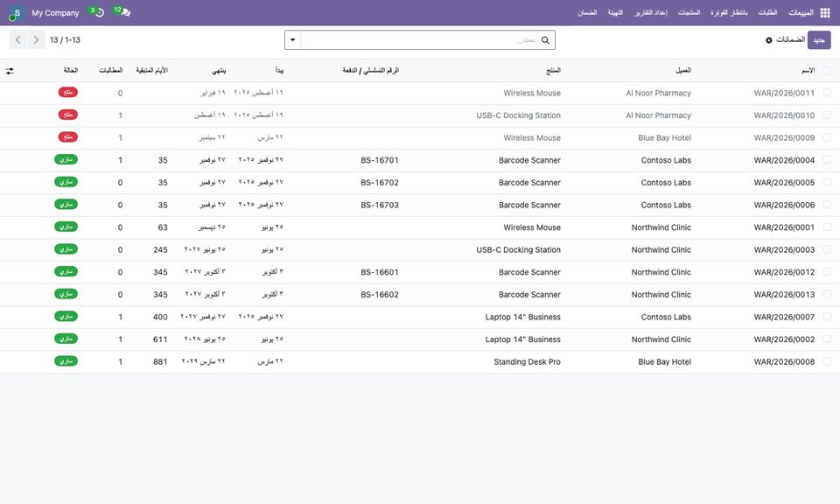This screenshot has width=840, height=504.
Task: Click the red status badge of WAR/2026/0010
Action: (68, 115)
